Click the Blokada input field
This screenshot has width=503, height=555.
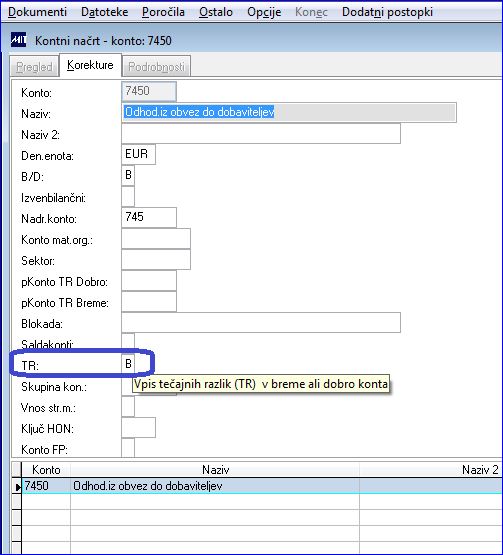click(x=261, y=322)
